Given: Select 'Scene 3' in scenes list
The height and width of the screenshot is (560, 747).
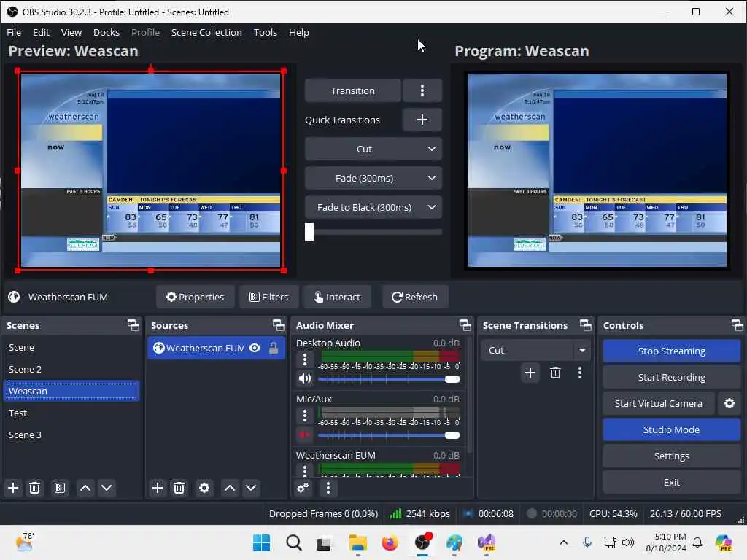Looking at the screenshot, I should 71,435.
